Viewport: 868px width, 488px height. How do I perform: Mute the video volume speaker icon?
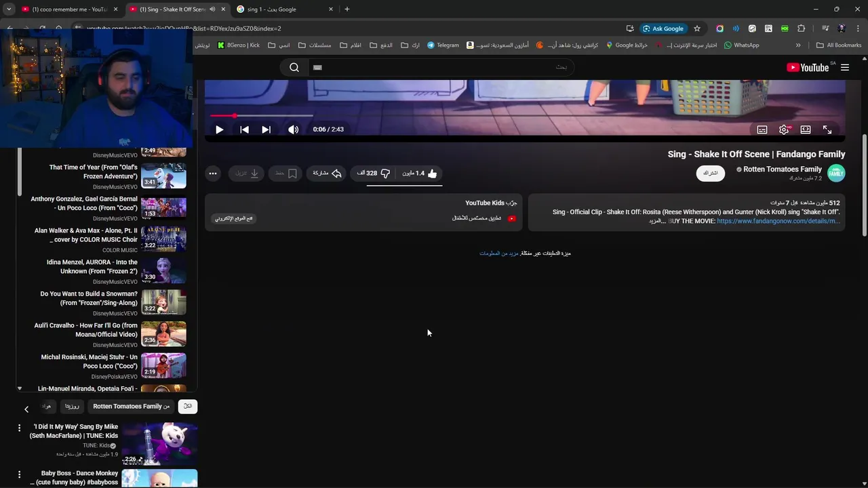click(293, 129)
